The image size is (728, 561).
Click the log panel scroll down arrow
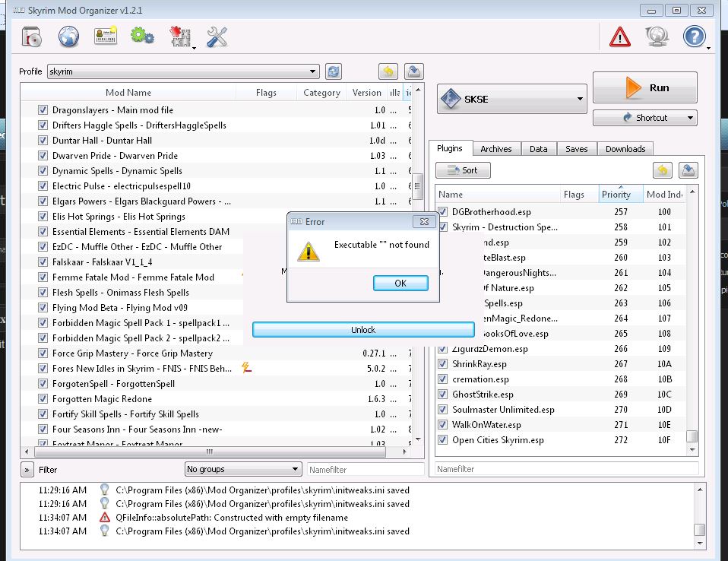700,544
